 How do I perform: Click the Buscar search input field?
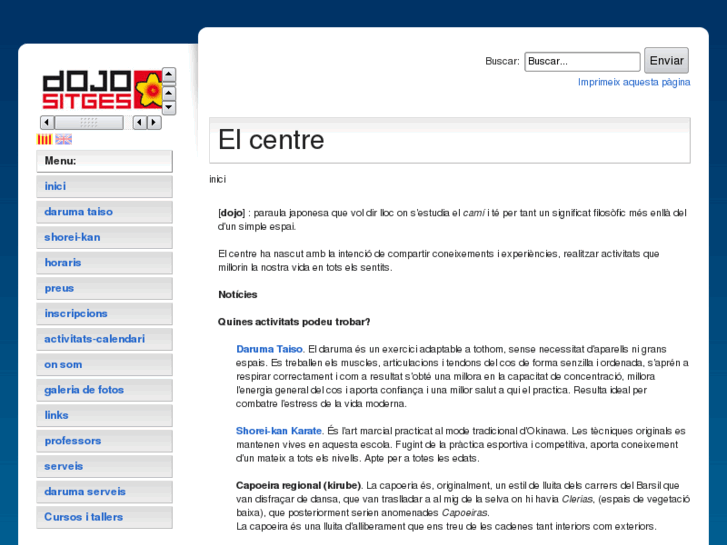[x=582, y=62]
